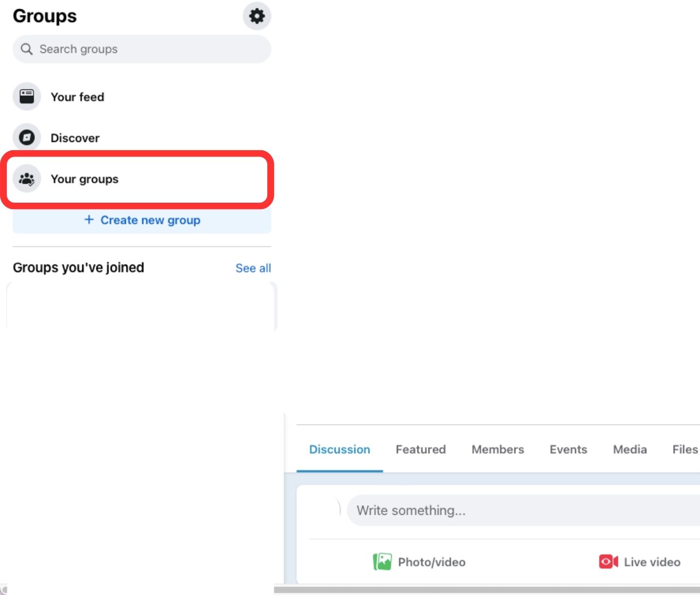The image size is (700, 595).
Task: Click the Your feed icon
Action: tap(27, 97)
